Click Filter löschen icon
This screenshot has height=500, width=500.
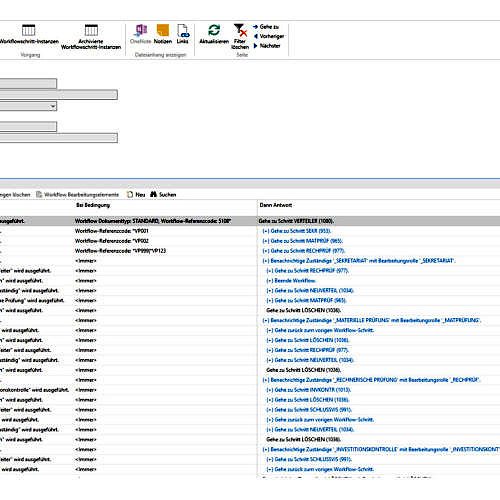[240, 37]
